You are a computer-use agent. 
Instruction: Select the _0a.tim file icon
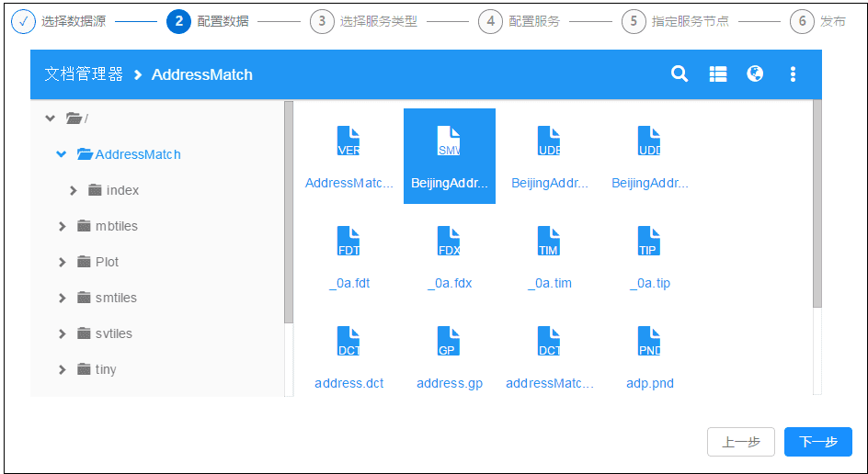click(x=549, y=242)
